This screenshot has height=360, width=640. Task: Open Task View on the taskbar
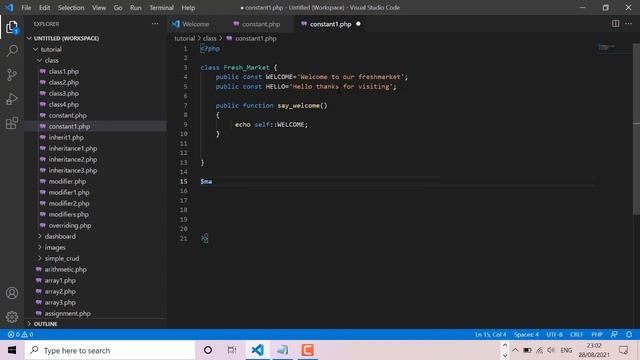(x=232, y=350)
